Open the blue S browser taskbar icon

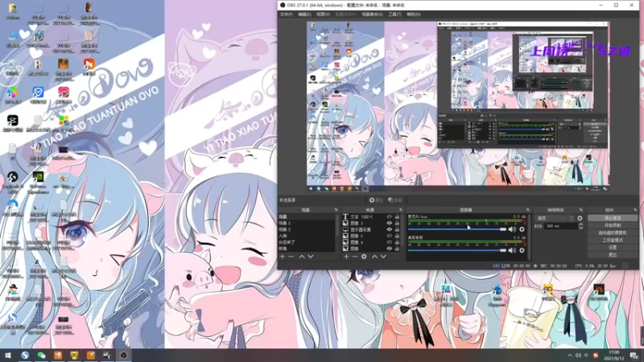click(25, 356)
